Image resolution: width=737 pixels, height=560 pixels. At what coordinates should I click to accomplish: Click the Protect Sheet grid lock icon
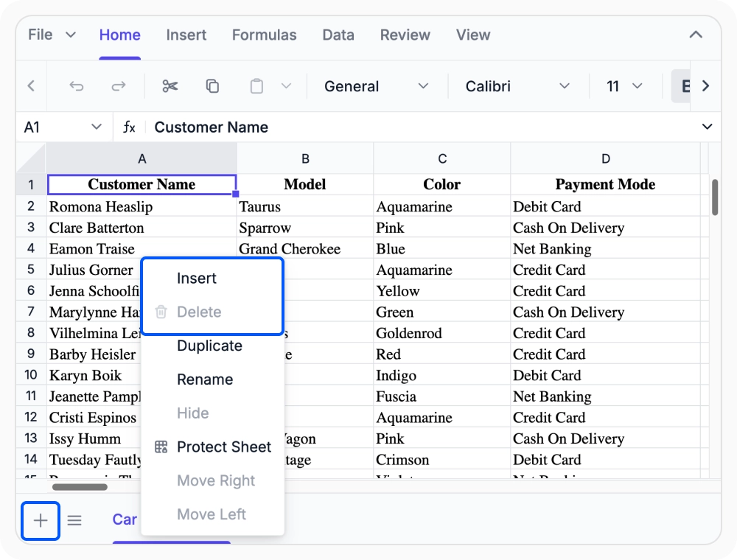(x=161, y=447)
